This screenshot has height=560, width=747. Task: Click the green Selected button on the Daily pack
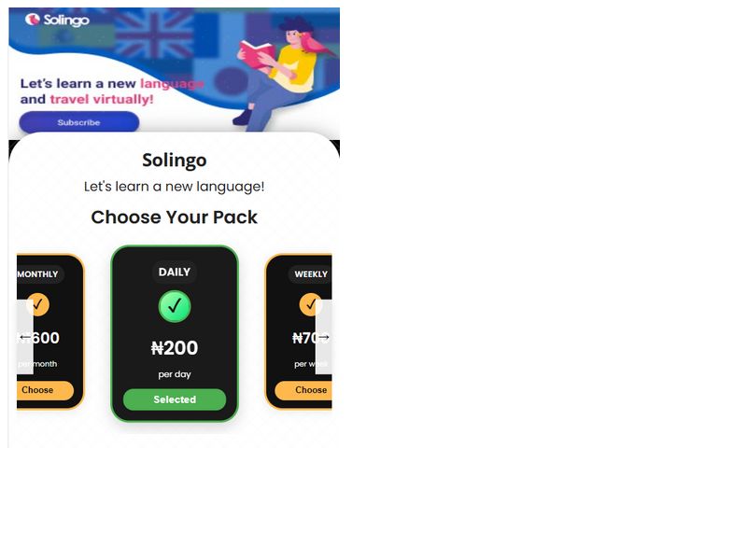(175, 399)
